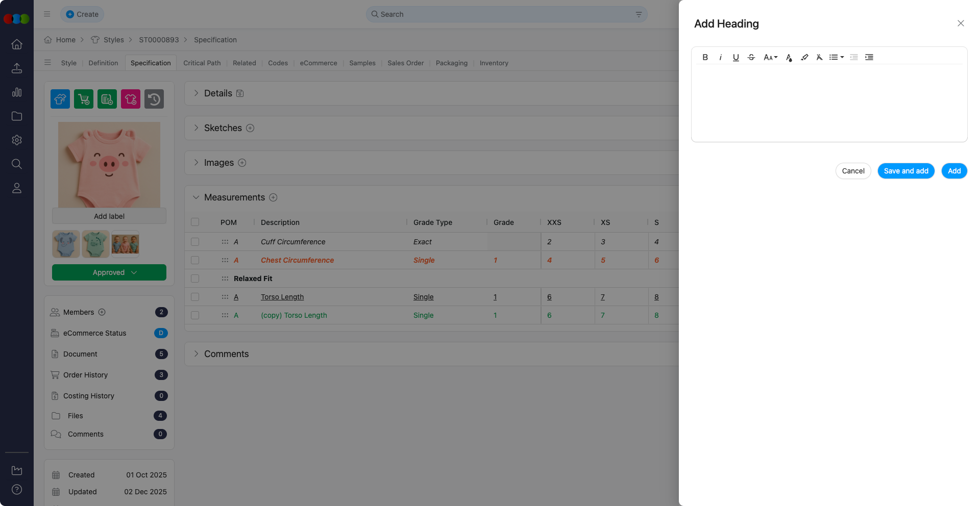Image resolution: width=980 pixels, height=506 pixels.
Task: Open the text color picker
Action: (789, 57)
